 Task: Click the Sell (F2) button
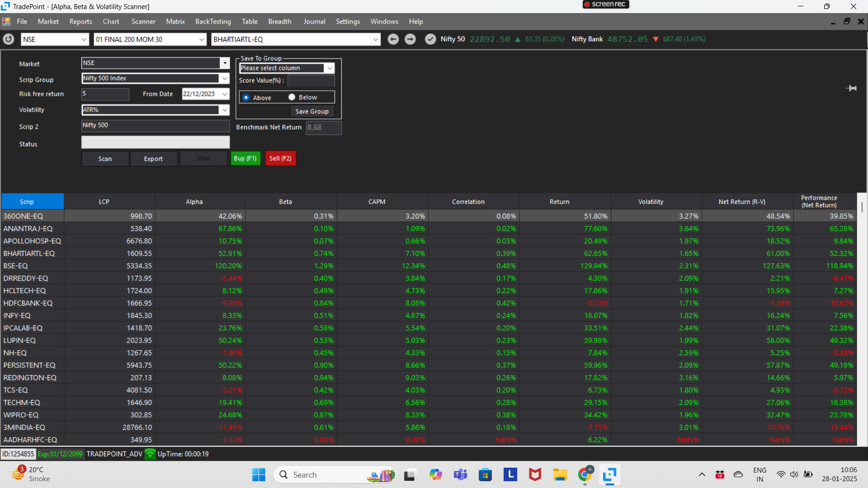tap(280, 158)
